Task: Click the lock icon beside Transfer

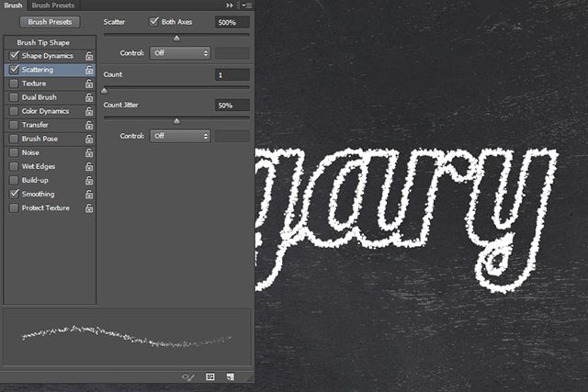Action: 89,125
